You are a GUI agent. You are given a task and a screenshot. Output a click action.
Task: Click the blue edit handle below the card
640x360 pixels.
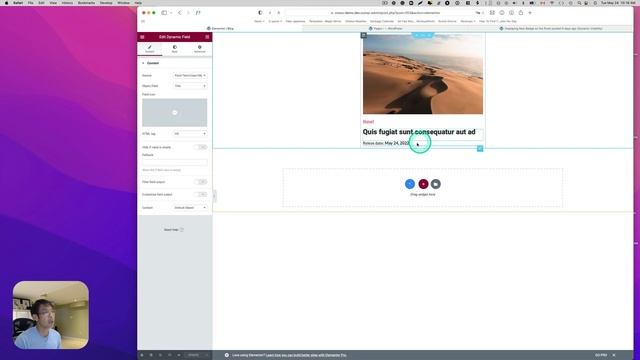(x=480, y=149)
